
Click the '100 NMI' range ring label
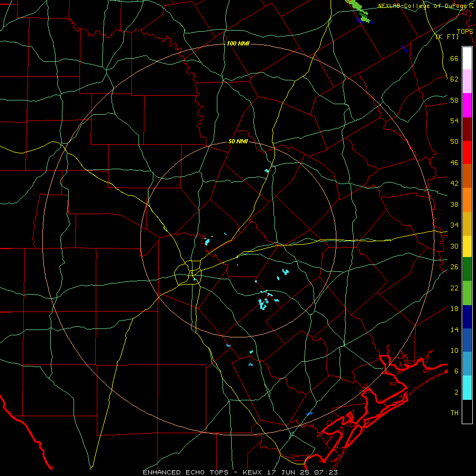point(238,44)
